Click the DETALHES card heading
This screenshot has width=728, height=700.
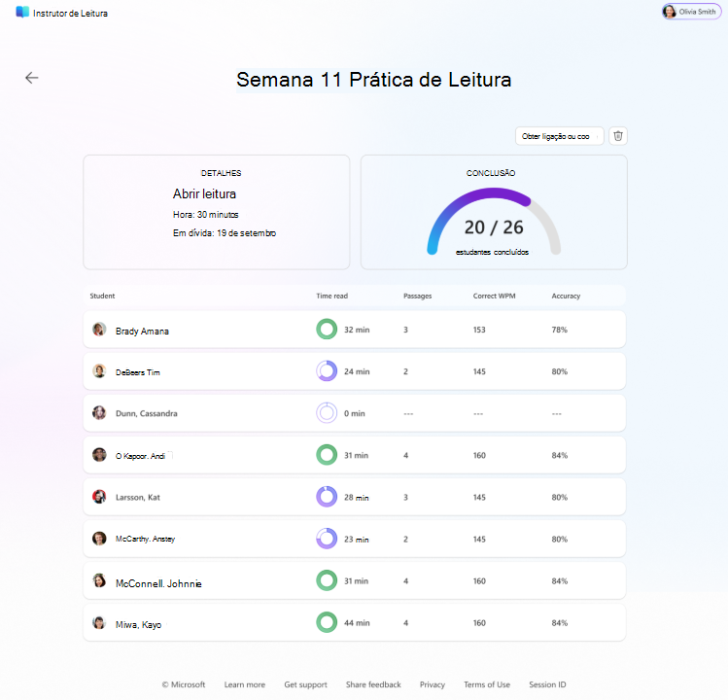[x=221, y=173]
